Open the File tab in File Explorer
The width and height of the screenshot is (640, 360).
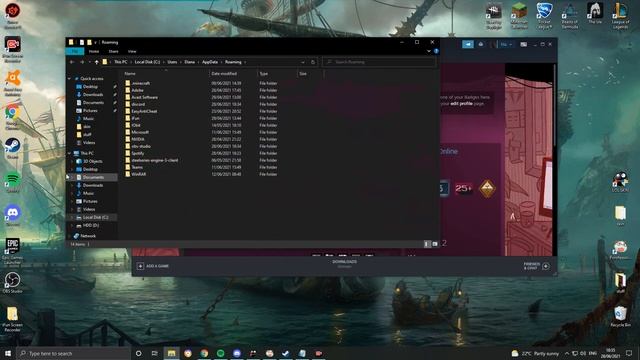pyautogui.click(x=75, y=51)
